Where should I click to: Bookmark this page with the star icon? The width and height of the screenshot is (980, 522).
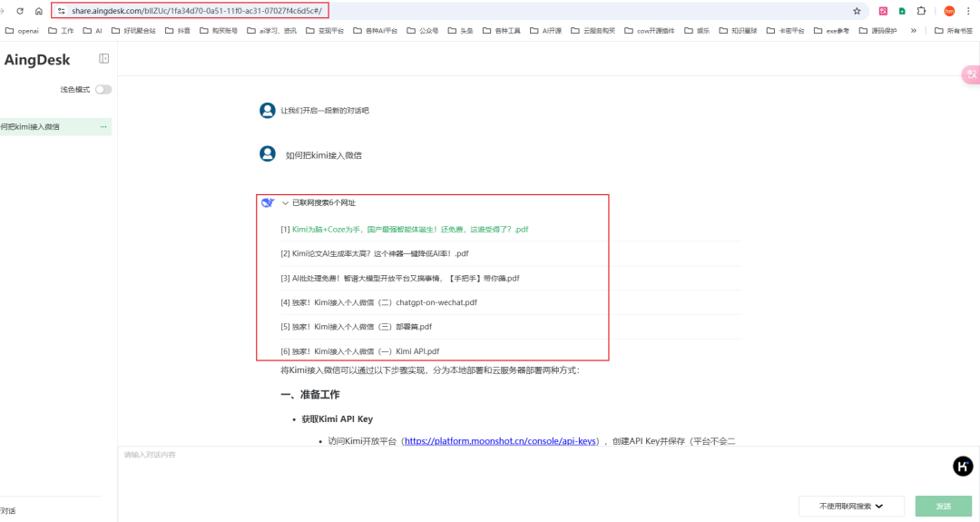857,11
